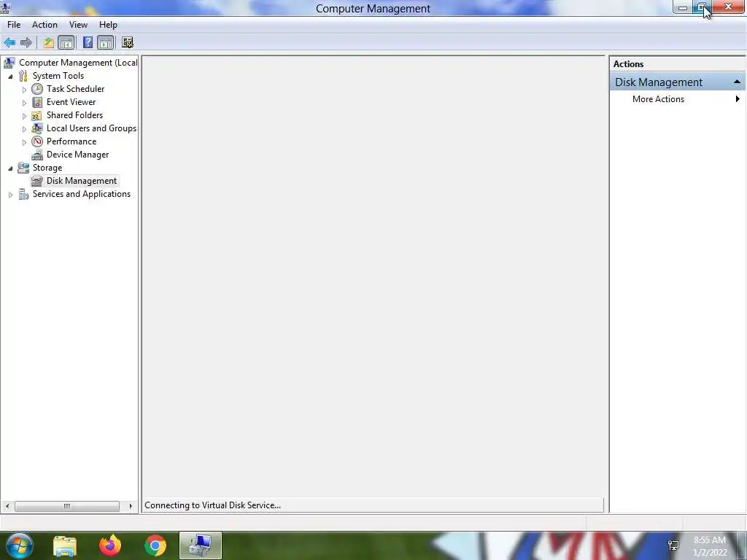747x560 pixels.
Task: Select Device Manager in the tree
Action: pyautogui.click(x=77, y=155)
